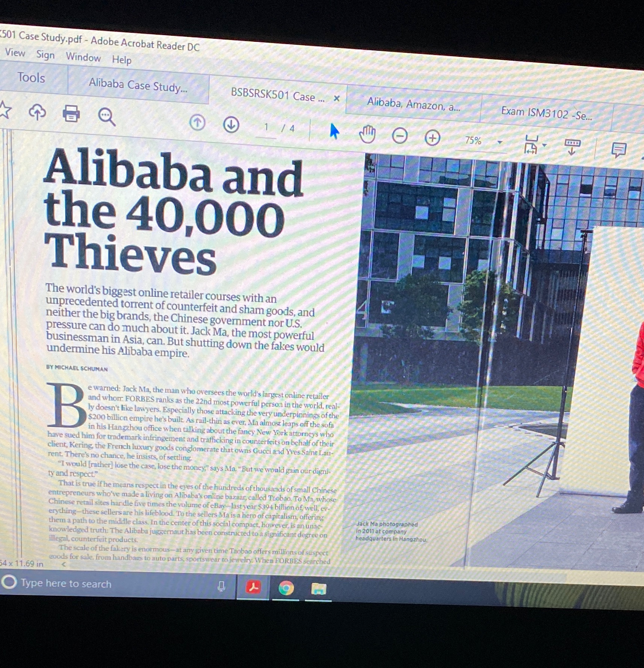Switch to the Alibaba Case Study tab
Image resolution: width=644 pixels, height=668 pixels.
point(138,85)
